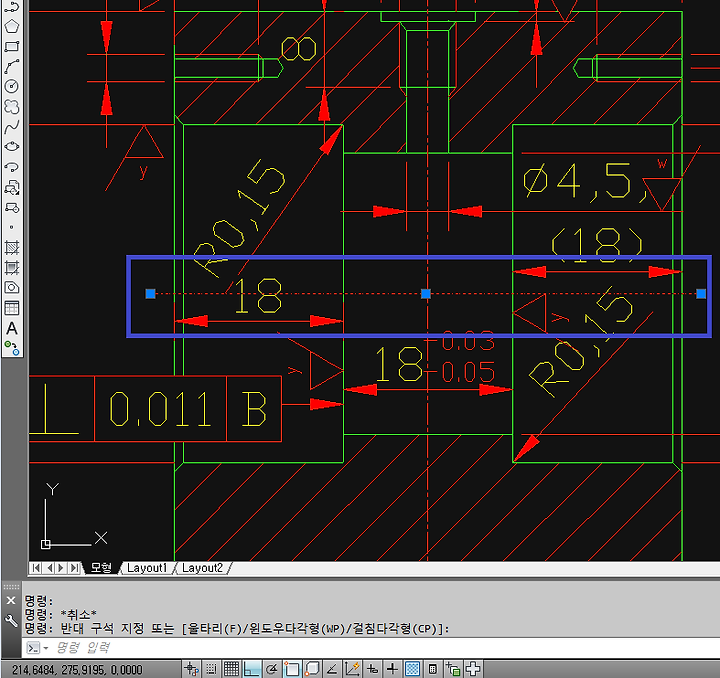Toggle Object Snap Tracking in status bar
720x678 pixels.
(x=332, y=669)
